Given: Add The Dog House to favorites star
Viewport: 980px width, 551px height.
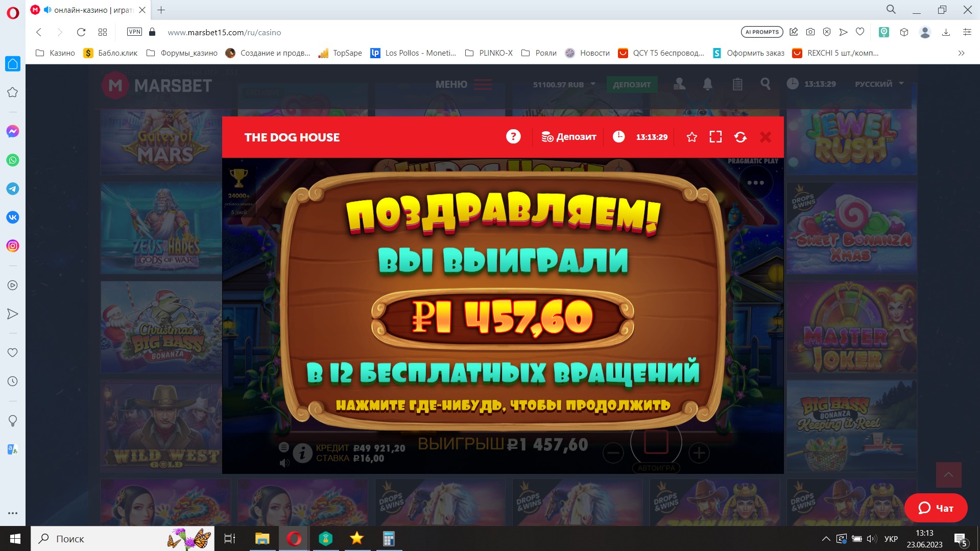Looking at the screenshot, I should pos(692,137).
